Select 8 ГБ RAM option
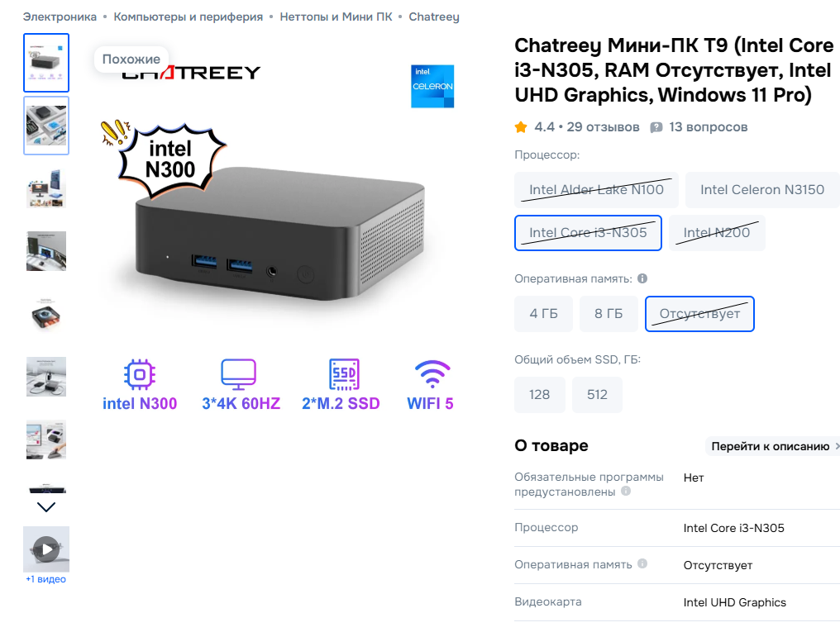 [x=609, y=314]
